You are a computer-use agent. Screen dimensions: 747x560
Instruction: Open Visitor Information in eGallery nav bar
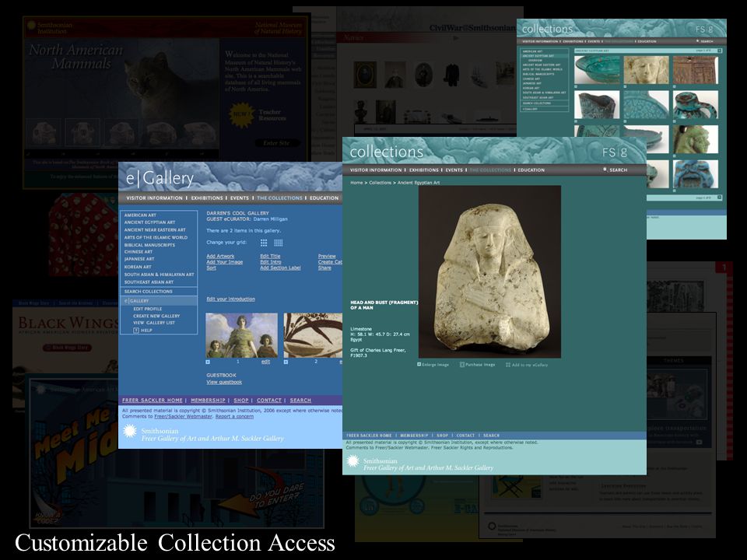point(154,198)
